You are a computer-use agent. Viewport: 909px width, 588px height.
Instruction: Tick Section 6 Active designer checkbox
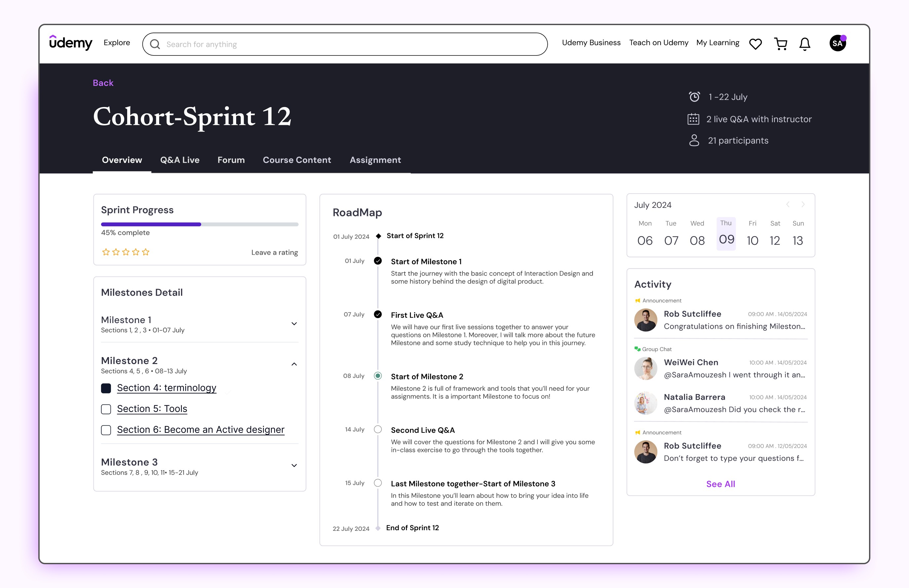coord(106,430)
